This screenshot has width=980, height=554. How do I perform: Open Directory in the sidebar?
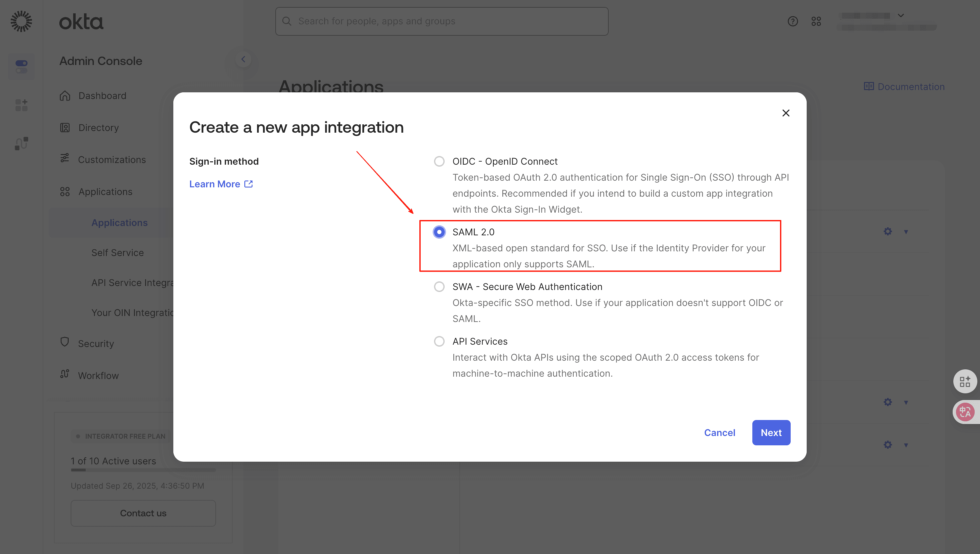[x=99, y=127]
